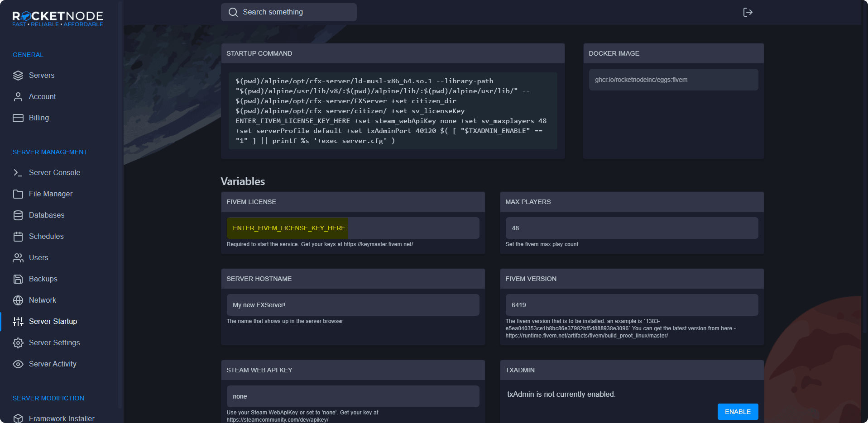Open the Framework Installer item
The image size is (868, 423).
point(62,418)
